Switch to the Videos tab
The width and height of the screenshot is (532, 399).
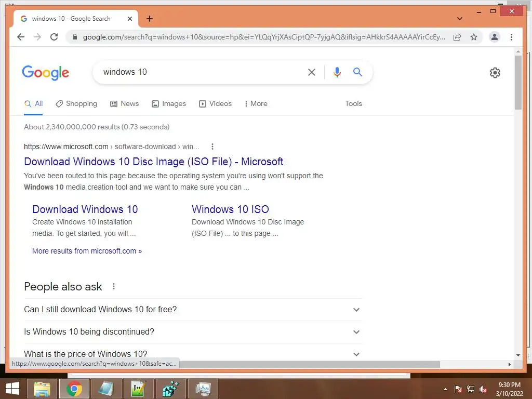(x=215, y=104)
